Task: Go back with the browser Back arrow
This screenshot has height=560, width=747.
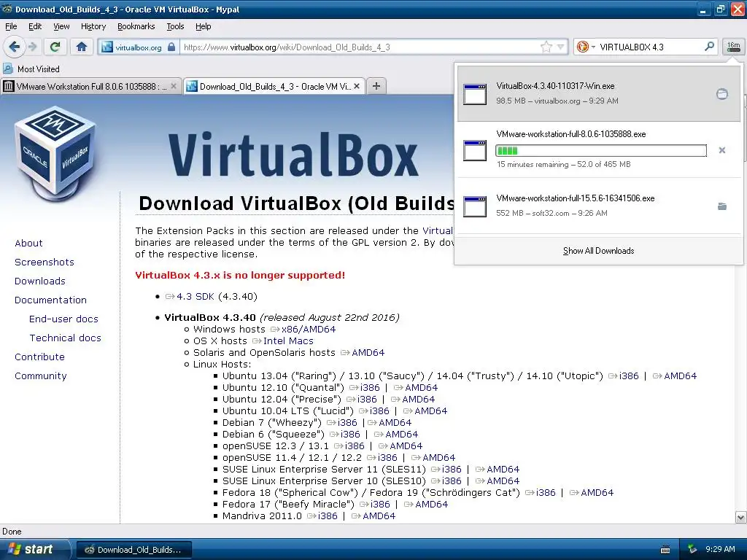Action: [x=14, y=47]
